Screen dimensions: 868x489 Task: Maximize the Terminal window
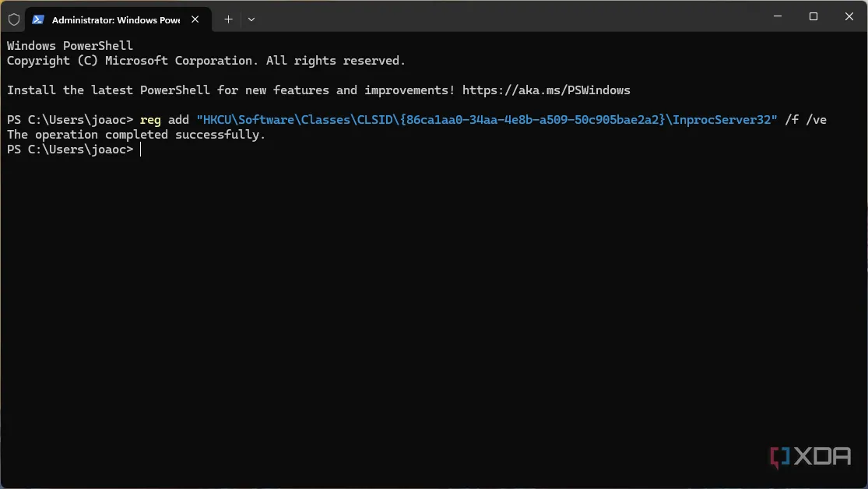814,16
